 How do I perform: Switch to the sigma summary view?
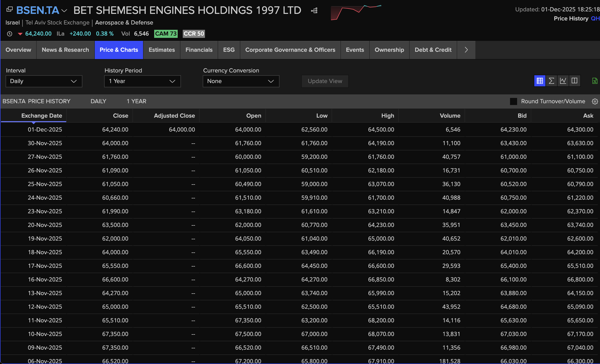[551, 81]
